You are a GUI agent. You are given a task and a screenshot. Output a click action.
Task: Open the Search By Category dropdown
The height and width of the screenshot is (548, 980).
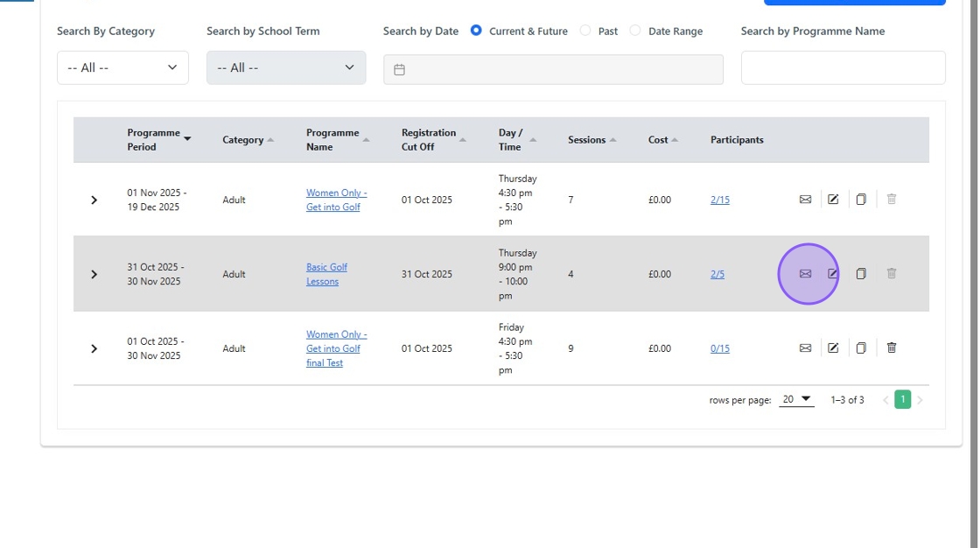click(122, 67)
